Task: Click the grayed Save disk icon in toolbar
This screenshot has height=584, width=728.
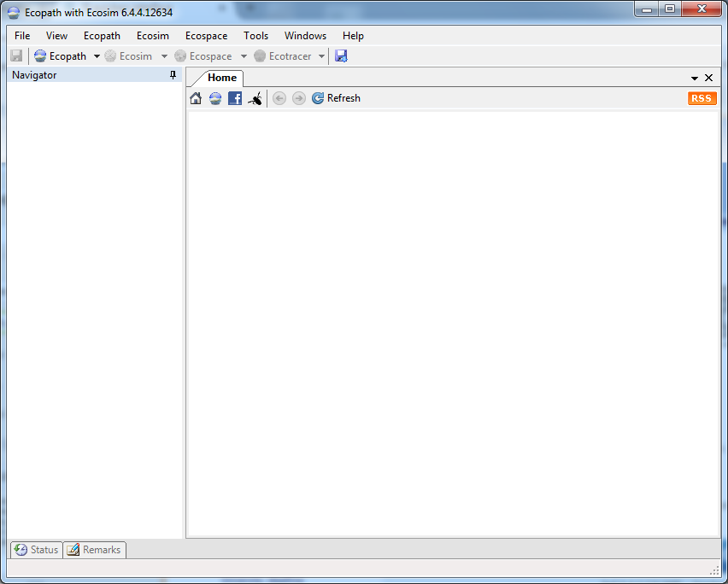Action: click(16, 56)
